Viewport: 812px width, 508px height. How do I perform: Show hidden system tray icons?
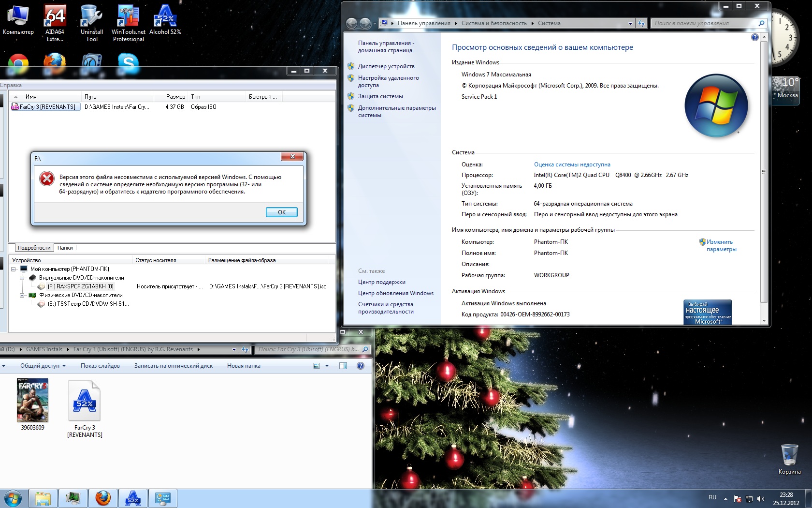click(725, 498)
